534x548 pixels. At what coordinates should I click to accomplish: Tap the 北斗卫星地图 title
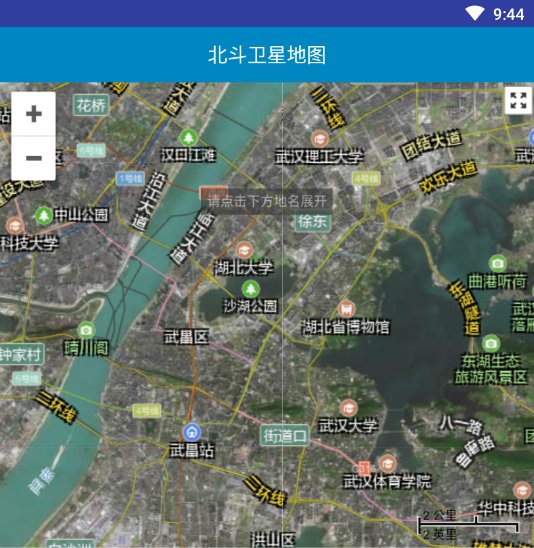pos(267,55)
